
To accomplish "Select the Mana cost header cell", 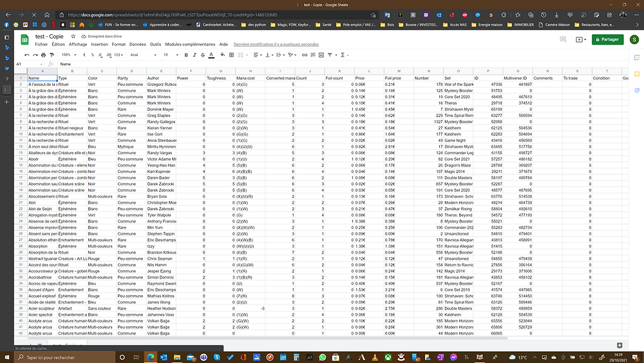I will (250, 78).
